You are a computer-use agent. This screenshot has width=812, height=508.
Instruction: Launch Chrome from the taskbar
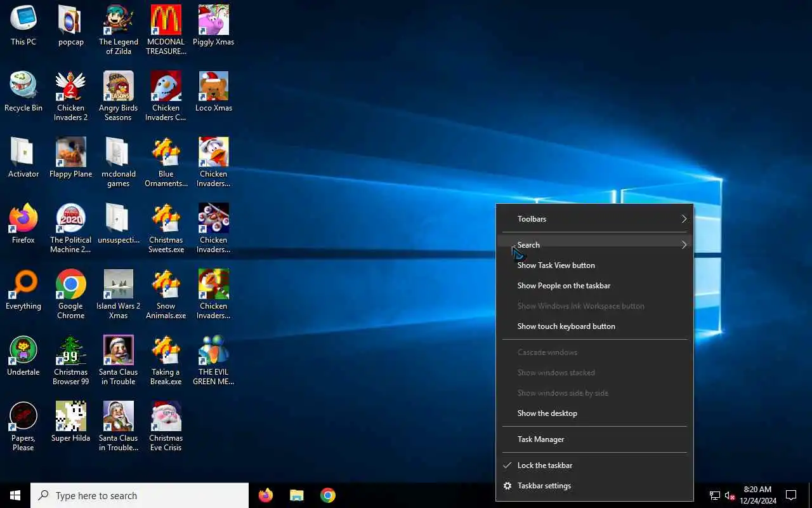point(328,495)
